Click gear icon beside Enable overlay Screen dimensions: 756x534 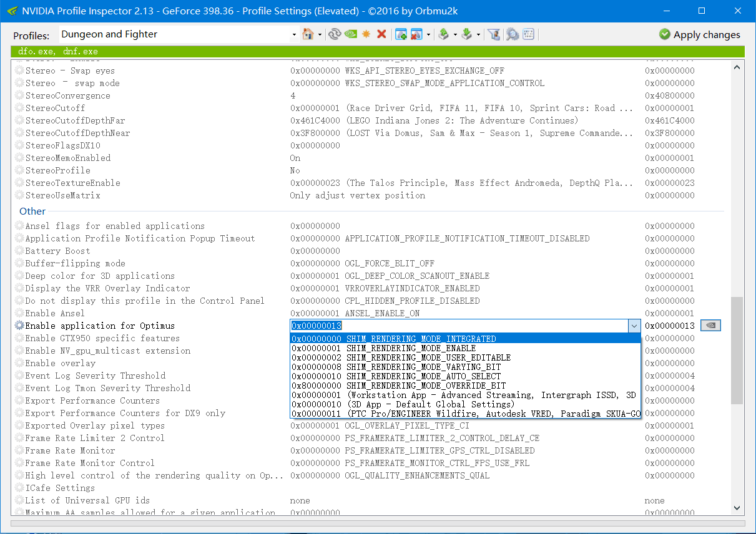pos(19,363)
